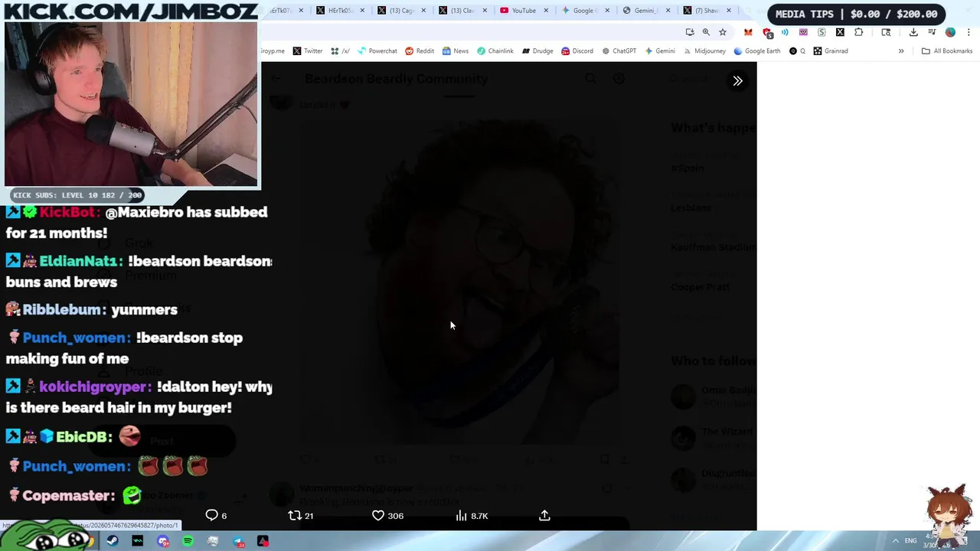The image size is (980, 551).
Task: Open the Twitter bookmark
Action: (x=308, y=51)
